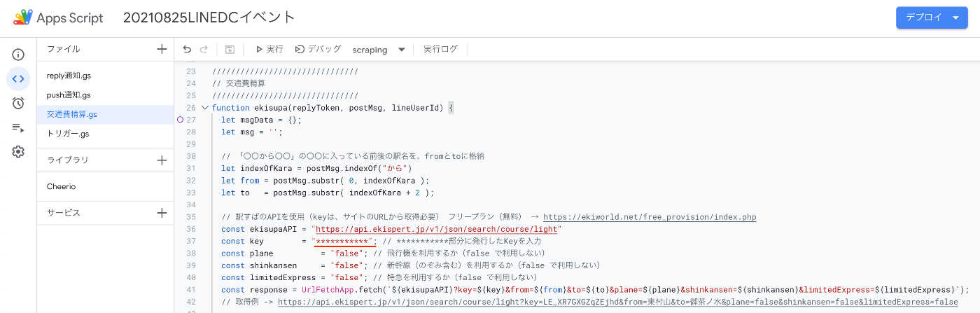
Task: Toggle the breakpoint marker on line 27
Action: [180, 120]
